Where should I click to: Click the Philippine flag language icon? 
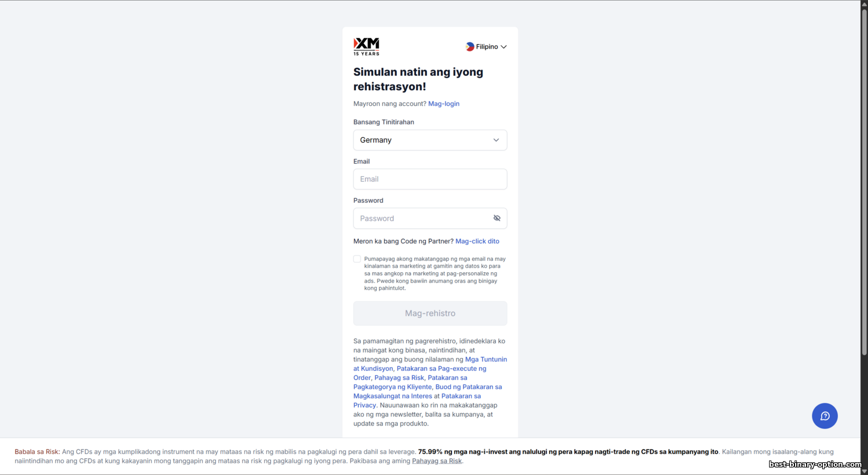tap(470, 47)
